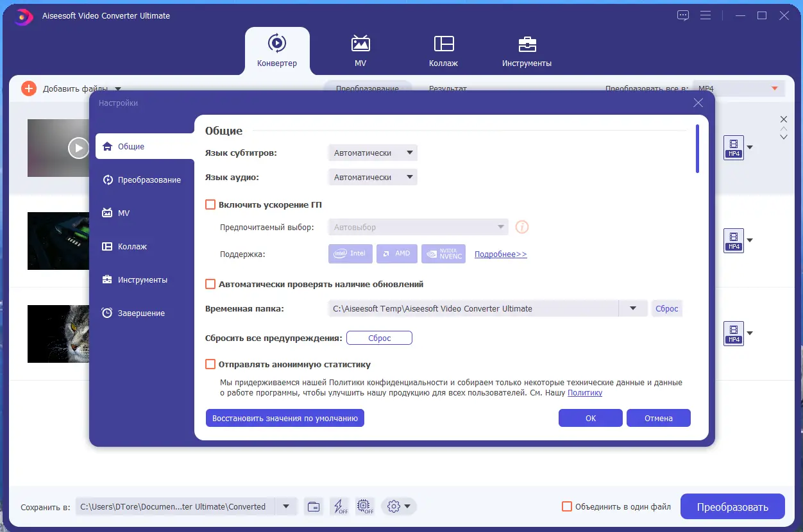Click second file's MP4 format icon
Screen dimensions: 803x532
tap(734, 240)
